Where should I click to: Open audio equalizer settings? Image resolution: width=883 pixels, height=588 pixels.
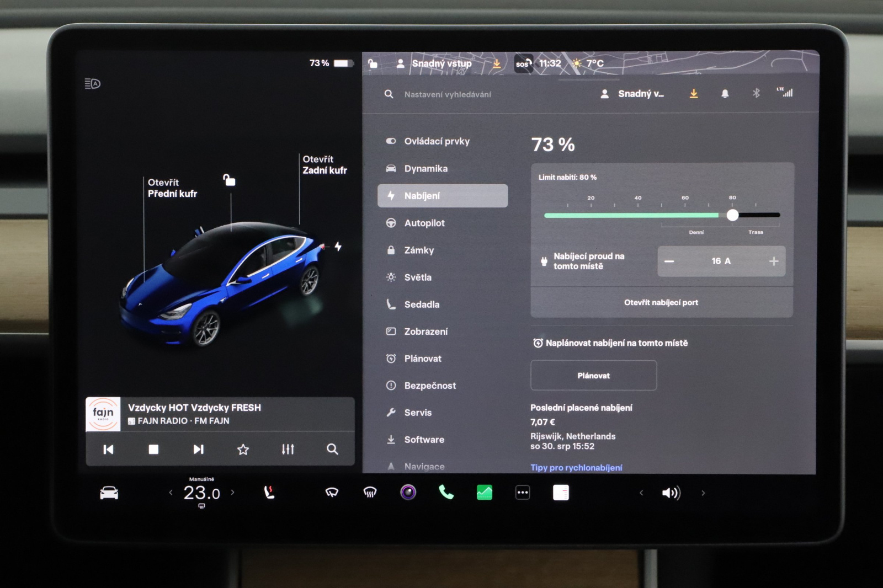[x=288, y=450]
